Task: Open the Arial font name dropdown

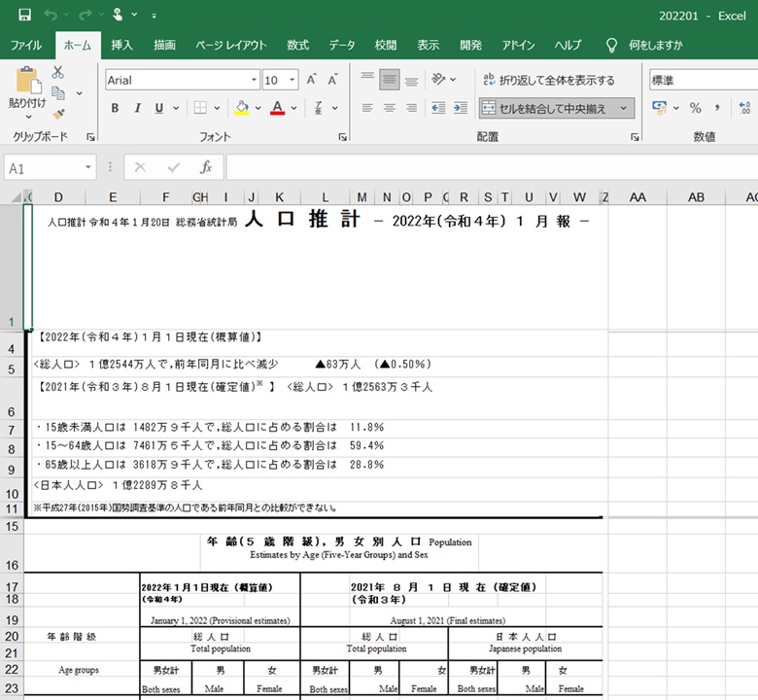Action: click(x=255, y=80)
